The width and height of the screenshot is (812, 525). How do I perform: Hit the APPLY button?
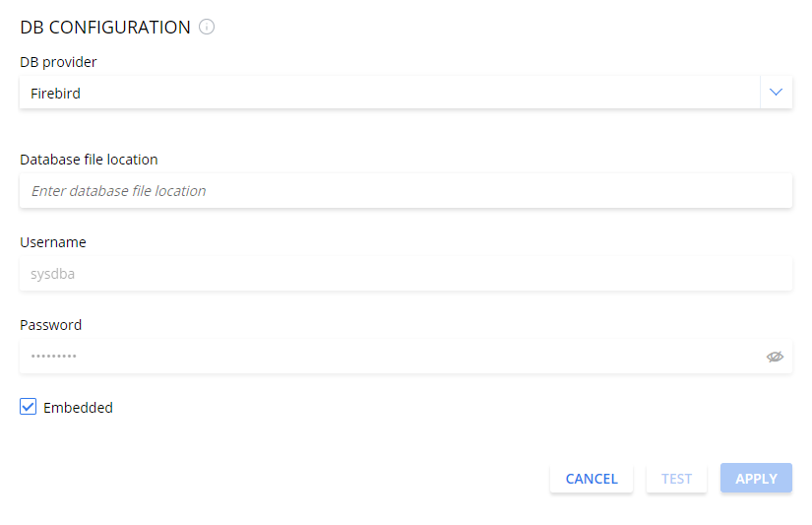tap(756, 479)
